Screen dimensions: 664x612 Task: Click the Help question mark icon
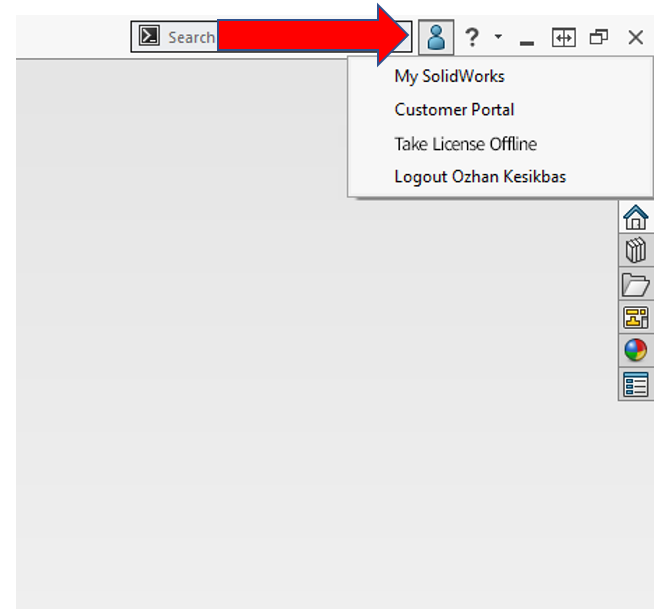(x=472, y=38)
